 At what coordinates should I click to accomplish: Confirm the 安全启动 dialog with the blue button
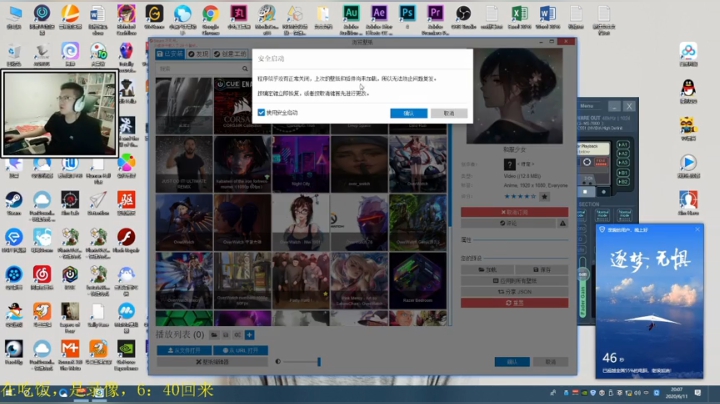coord(409,113)
